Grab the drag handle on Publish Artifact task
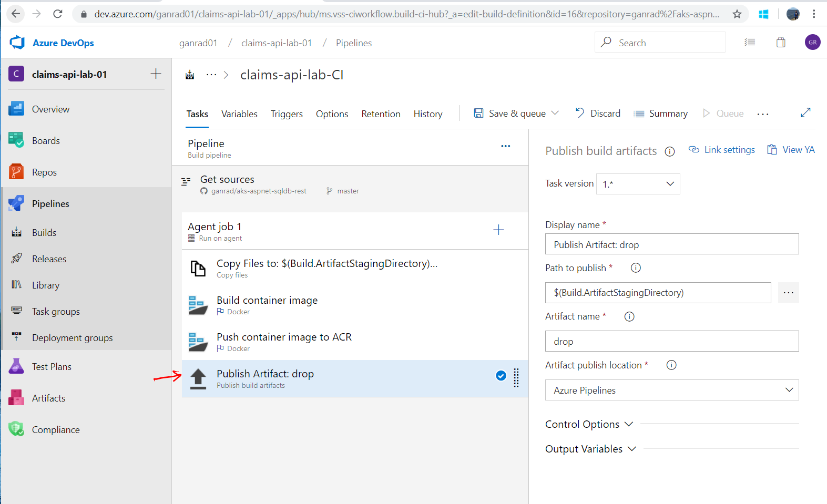Image resolution: width=827 pixels, height=504 pixels. tap(516, 377)
